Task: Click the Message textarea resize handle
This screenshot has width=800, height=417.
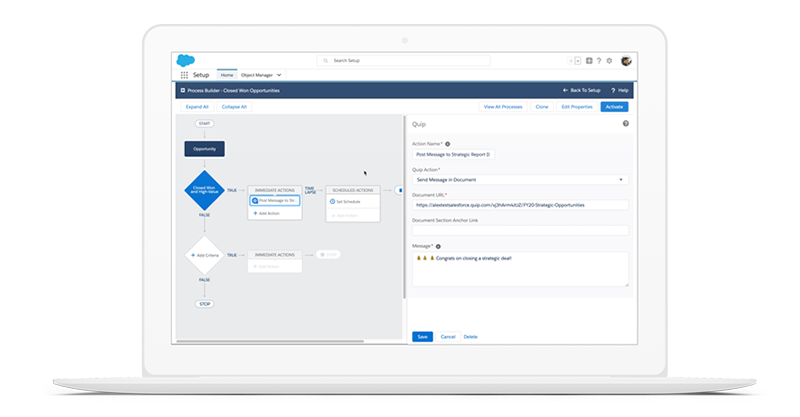Action: 626,284
